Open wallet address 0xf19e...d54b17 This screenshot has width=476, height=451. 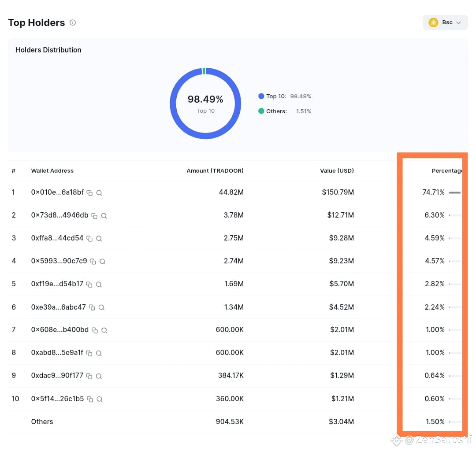57,284
